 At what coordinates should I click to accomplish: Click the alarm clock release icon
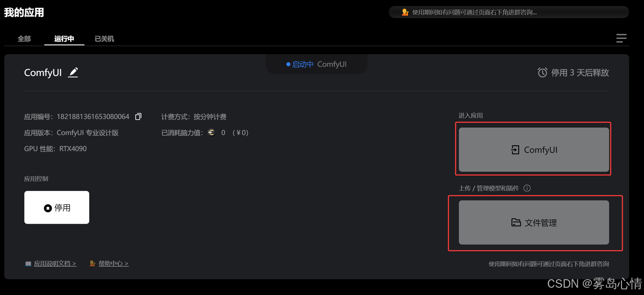pyautogui.click(x=542, y=72)
